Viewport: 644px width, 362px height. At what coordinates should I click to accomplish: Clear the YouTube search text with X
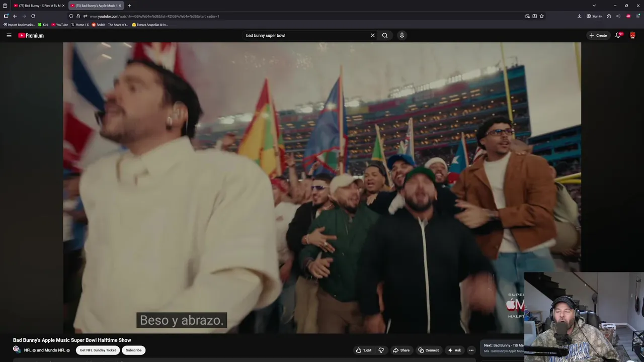373,35
